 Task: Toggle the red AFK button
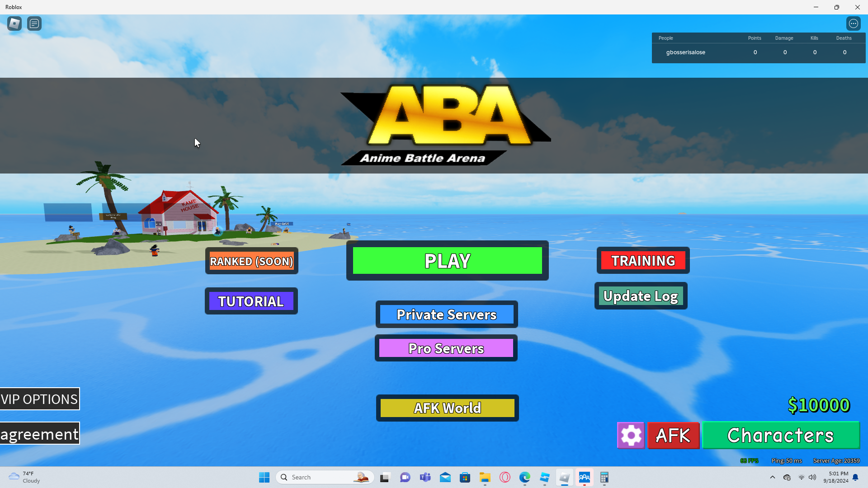[673, 436]
